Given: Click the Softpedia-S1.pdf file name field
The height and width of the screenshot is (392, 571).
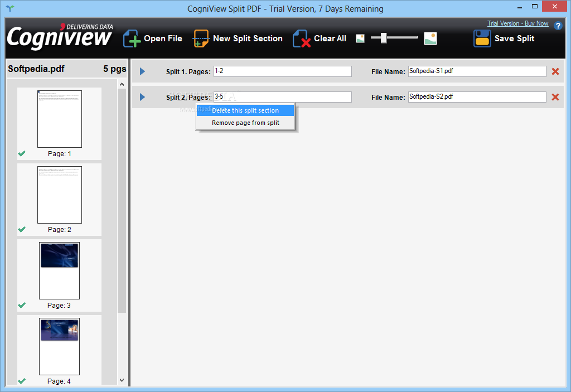Looking at the screenshot, I should (x=477, y=71).
